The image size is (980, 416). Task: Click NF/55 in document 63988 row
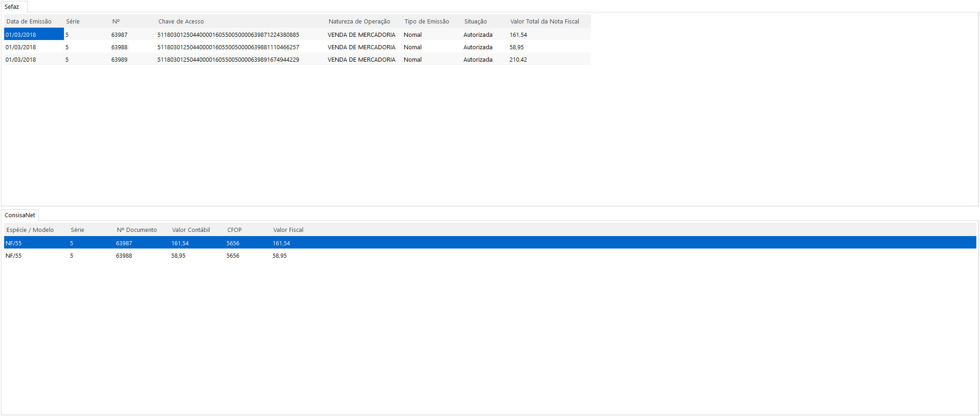click(13, 256)
